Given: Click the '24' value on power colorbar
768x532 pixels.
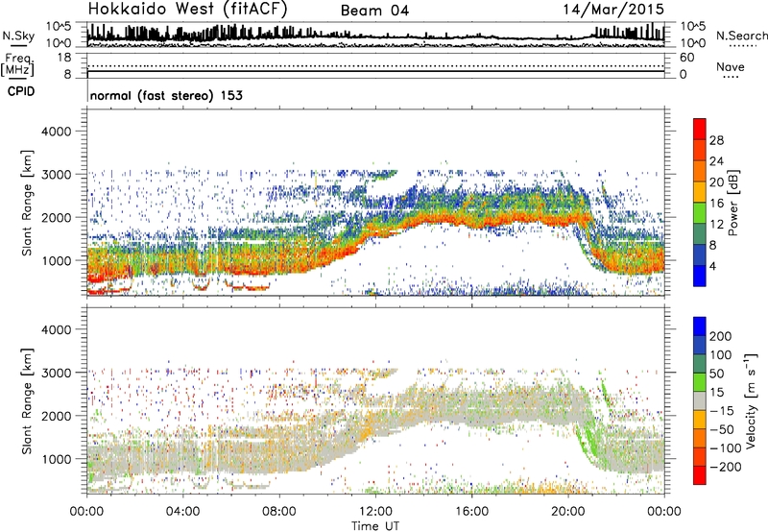Looking at the screenshot, I should click(716, 161).
